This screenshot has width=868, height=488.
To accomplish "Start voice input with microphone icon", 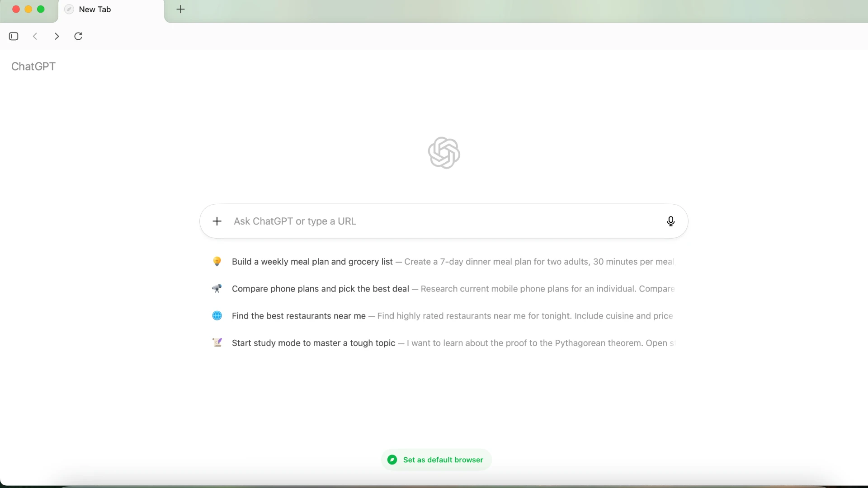I will click(671, 221).
